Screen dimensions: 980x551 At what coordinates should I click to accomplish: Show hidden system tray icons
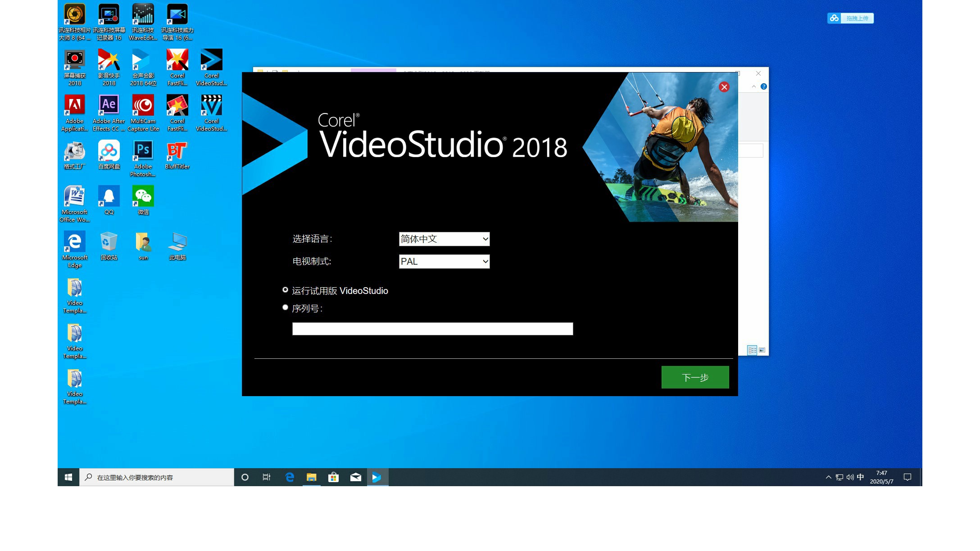828,477
